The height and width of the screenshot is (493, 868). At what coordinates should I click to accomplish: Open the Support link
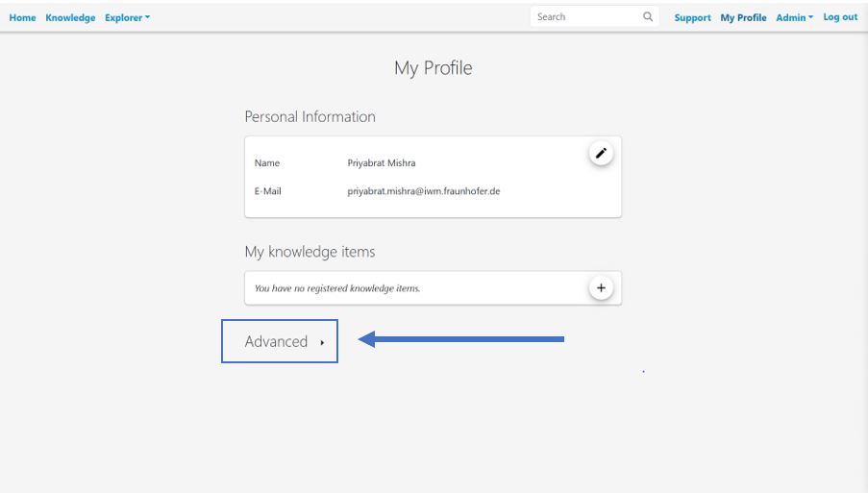click(x=692, y=17)
